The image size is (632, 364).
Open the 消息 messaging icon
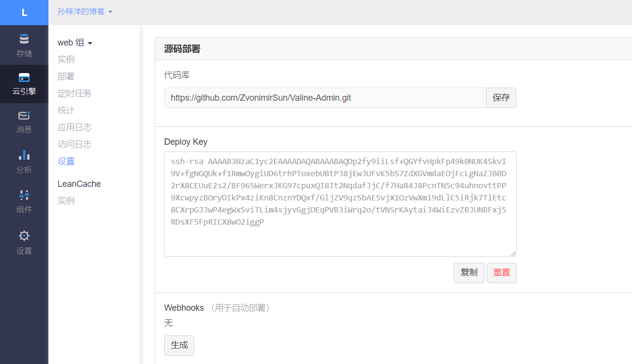pyautogui.click(x=24, y=116)
